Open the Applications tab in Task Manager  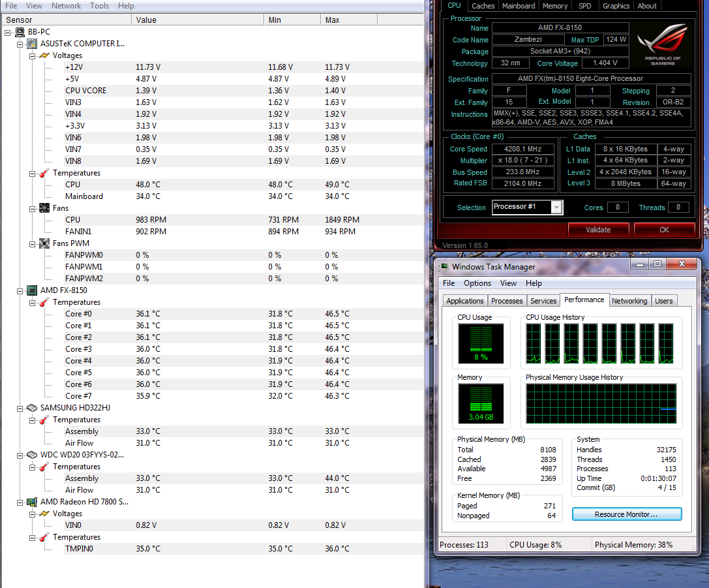click(x=464, y=302)
